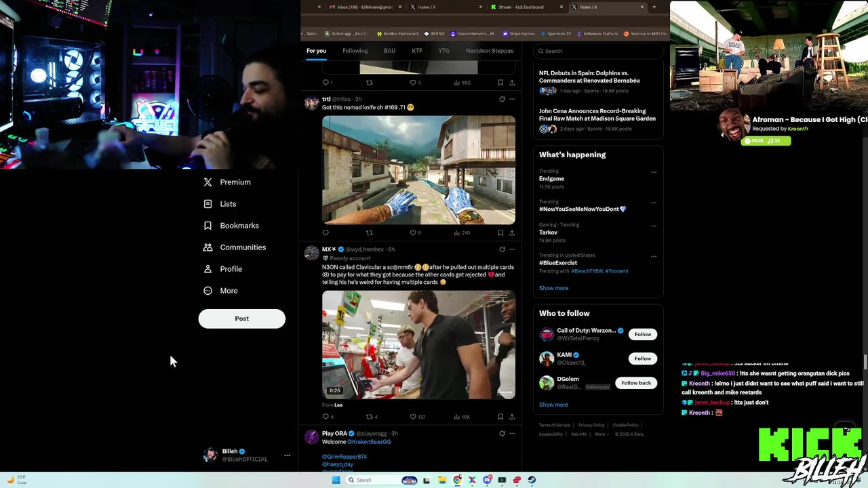The image size is (868, 488).
Task: Show more trending topics
Action: click(553, 288)
